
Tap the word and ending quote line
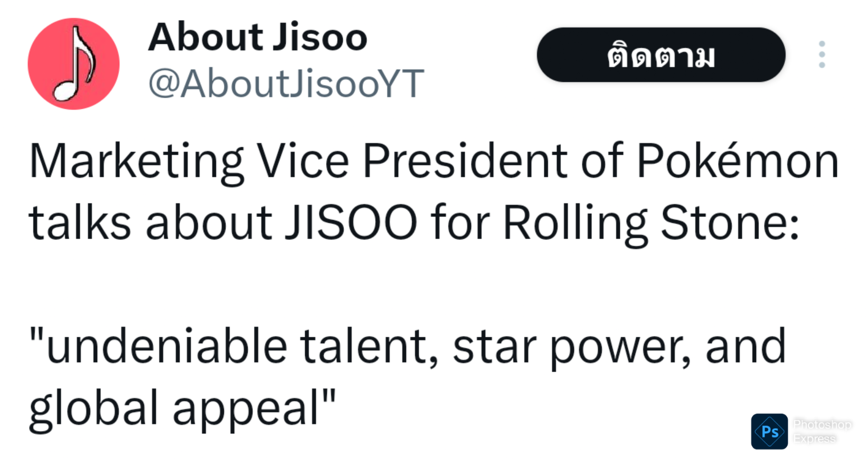tap(746, 347)
